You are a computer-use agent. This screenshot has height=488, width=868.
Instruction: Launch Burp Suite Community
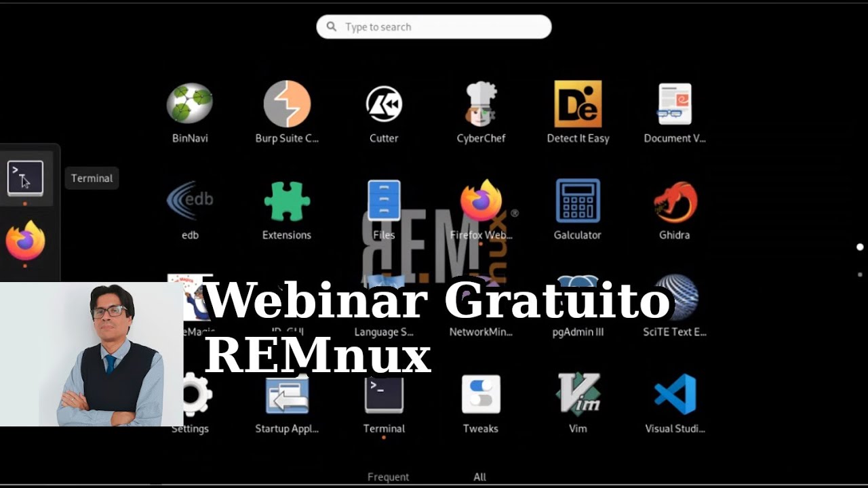[x=287, y=104]
